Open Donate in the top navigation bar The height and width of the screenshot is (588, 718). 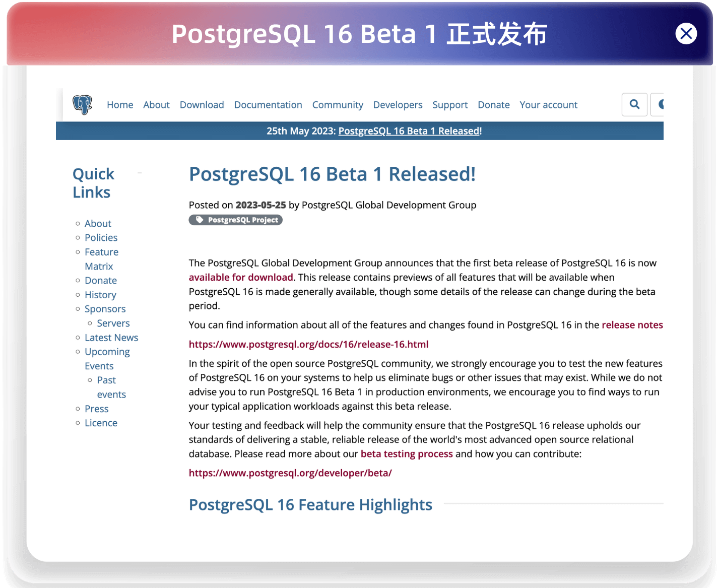[x=494, y=105]
